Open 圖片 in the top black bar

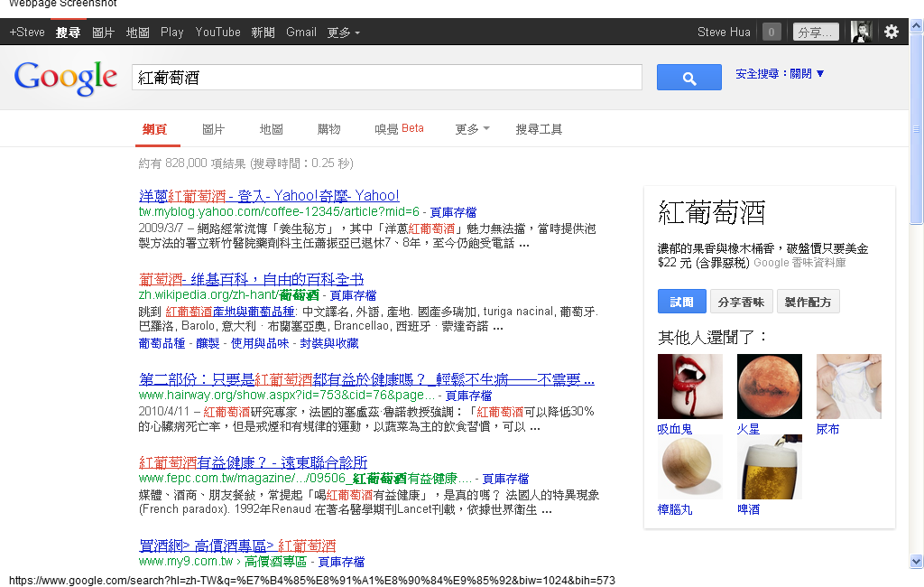tap(103, 33)
